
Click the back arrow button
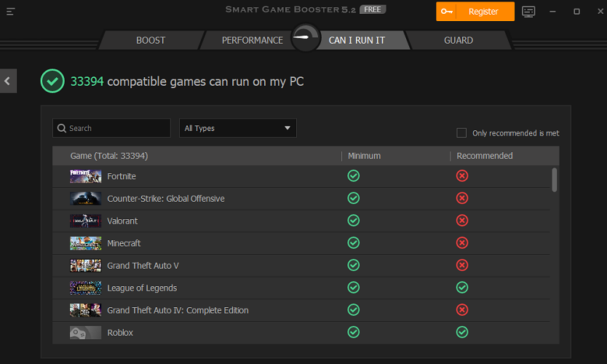click(8, 81)
